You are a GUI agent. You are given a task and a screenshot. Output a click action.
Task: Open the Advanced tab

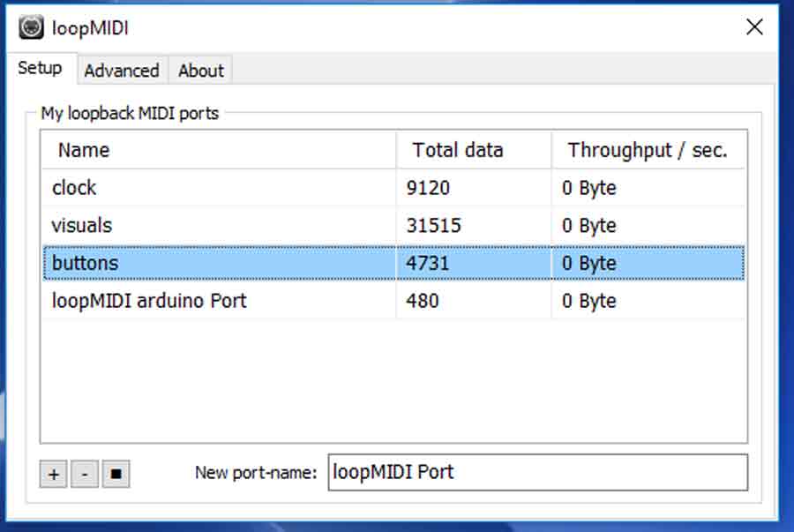[x=122, y=71]
